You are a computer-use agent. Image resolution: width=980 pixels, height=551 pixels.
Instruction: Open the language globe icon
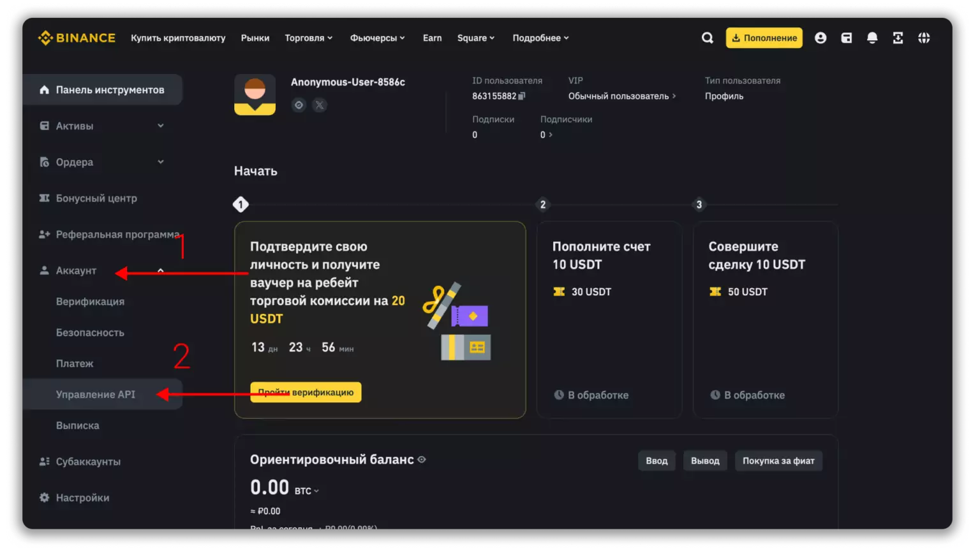(x=924, y=38)
